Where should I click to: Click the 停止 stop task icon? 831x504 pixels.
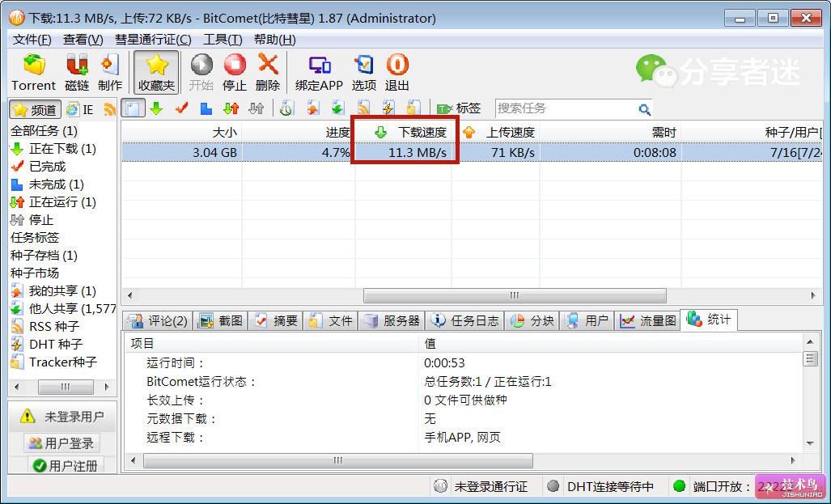click(x=234, y=72)
